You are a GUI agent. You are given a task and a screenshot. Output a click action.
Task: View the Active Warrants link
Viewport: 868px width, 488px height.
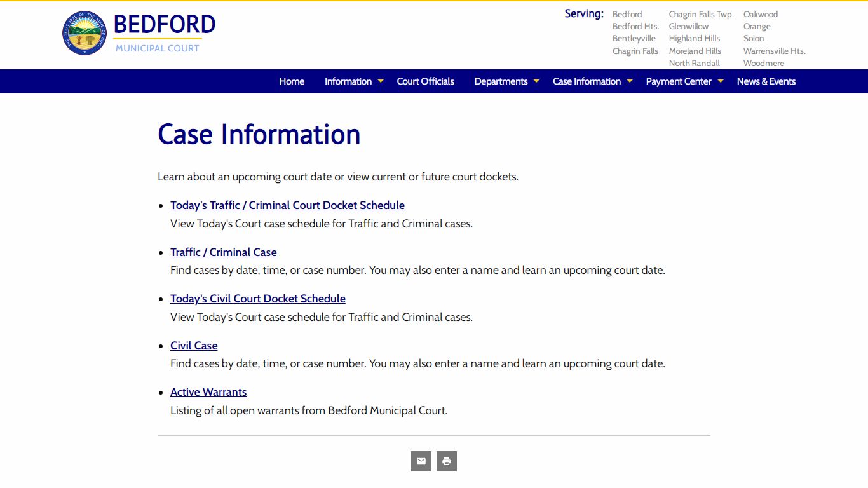coord(208,392)
